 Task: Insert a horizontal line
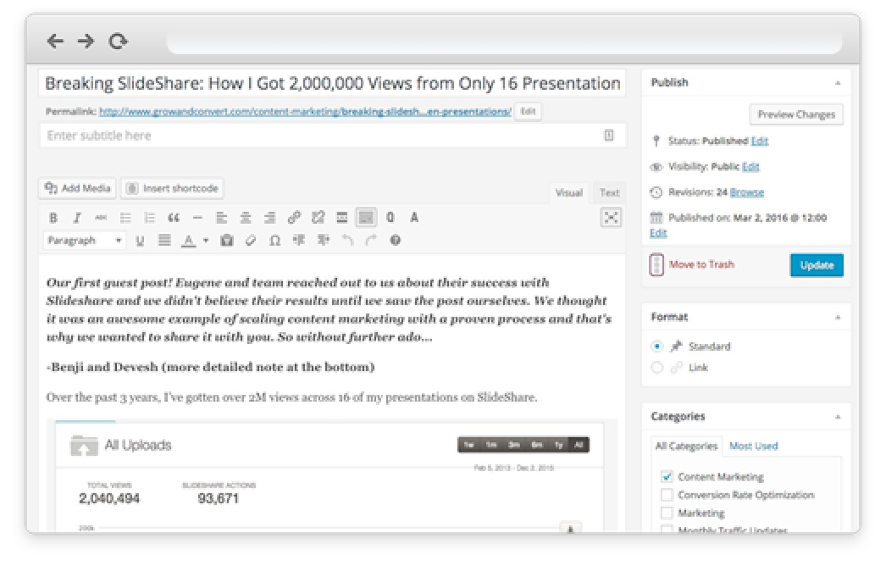[x=197, y=218]
